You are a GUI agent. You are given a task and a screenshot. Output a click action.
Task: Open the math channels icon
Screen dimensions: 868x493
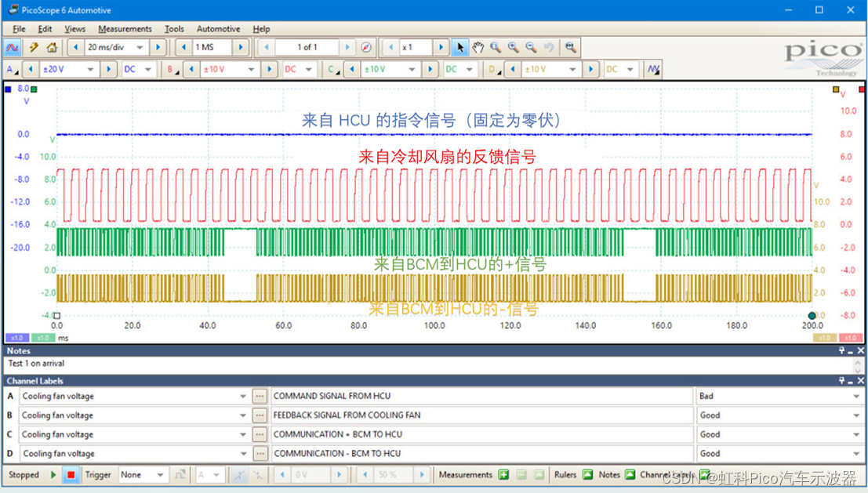[x=654, y=69]
